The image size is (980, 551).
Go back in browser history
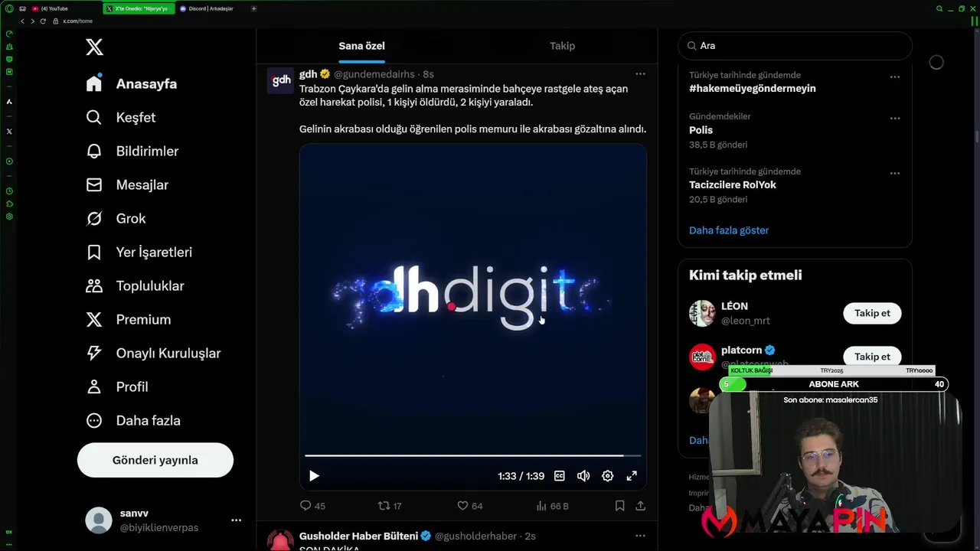point(22,21)
